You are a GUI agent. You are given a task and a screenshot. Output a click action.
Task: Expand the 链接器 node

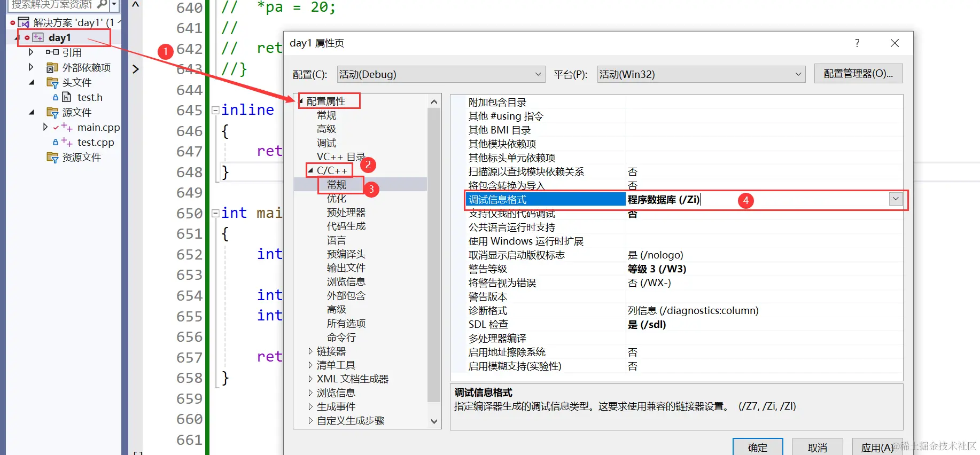(x=310, y=351)
